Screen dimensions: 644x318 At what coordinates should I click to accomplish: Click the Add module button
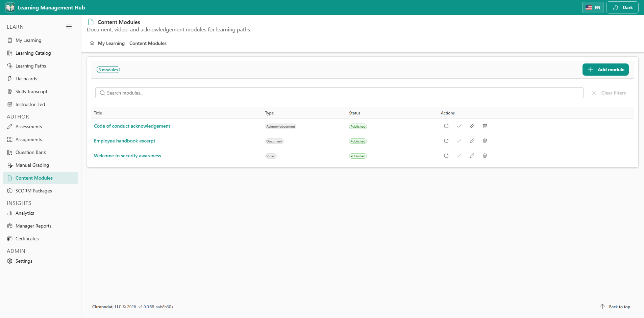605,70
